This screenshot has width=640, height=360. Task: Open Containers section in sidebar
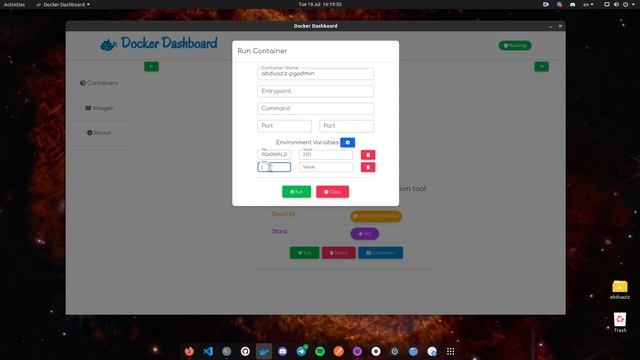[99, 83]
